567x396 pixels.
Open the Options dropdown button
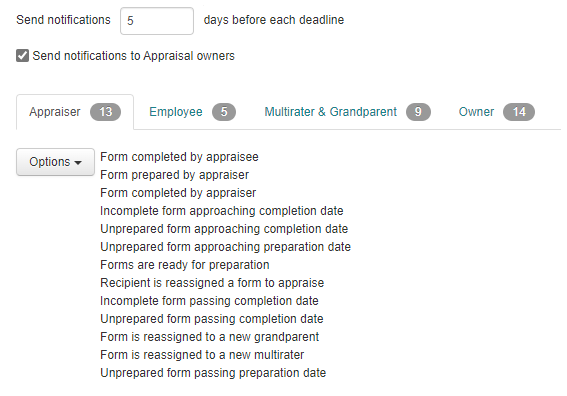click(x=55, y=162)
